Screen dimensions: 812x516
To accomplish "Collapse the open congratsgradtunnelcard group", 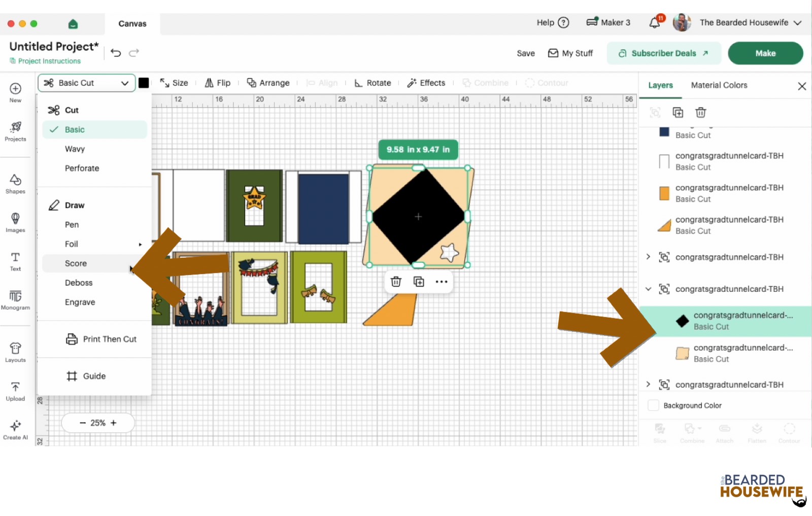I will tap(648, 289).
